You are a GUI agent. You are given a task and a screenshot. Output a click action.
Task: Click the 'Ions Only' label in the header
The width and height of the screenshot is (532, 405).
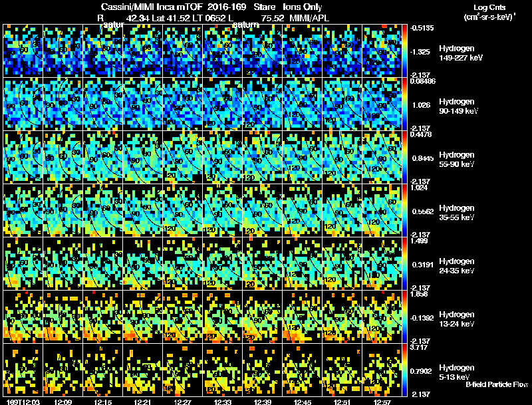(303, 7)
